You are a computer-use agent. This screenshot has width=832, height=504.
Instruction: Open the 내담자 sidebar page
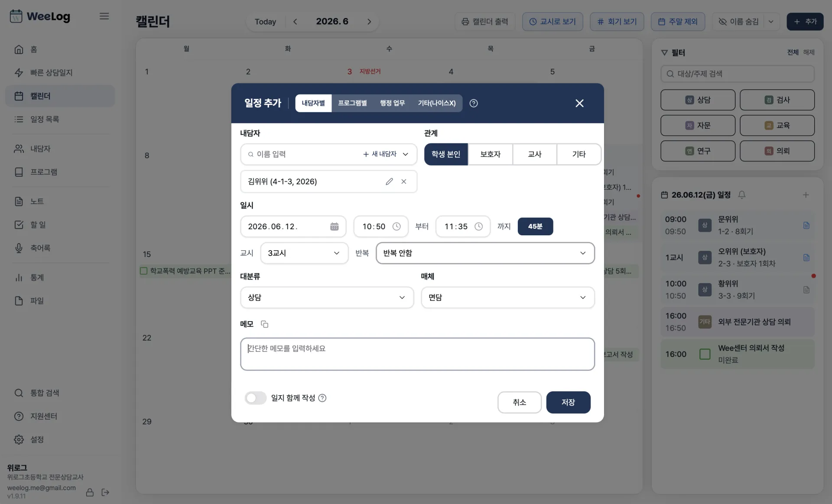point(60,149)
